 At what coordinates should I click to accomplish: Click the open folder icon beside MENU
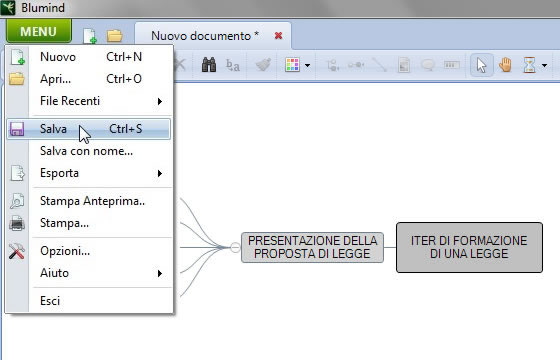click(x=115, y=36)
